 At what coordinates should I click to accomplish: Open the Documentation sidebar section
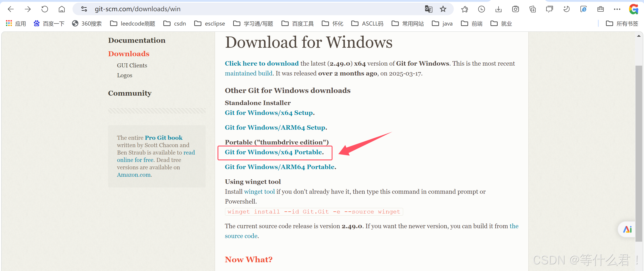tap(136, 40)
